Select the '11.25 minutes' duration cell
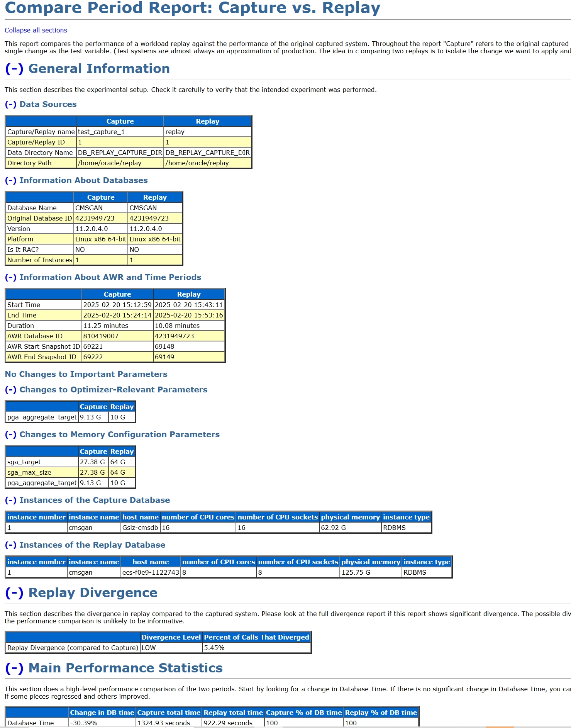The width and height of the screenshot is (571, 728). point(117,326)
